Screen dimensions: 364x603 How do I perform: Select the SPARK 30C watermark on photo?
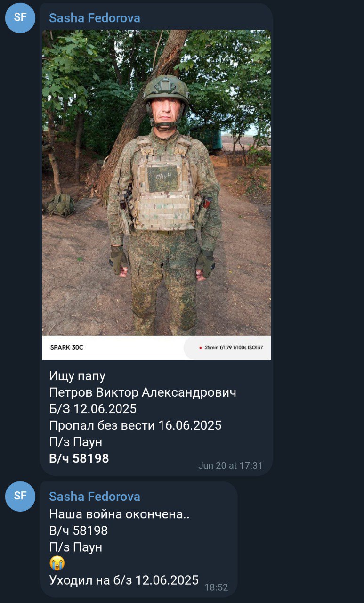pos(66,348)
